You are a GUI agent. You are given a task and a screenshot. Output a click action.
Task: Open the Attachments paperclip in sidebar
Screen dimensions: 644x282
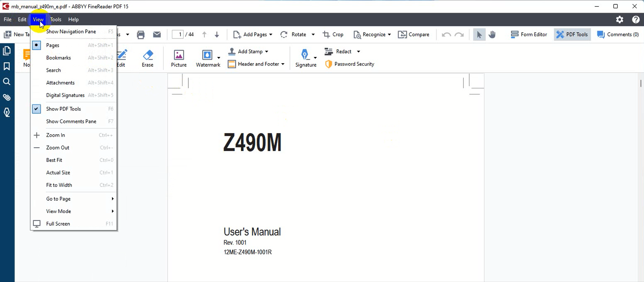click(x=7, y=97)
